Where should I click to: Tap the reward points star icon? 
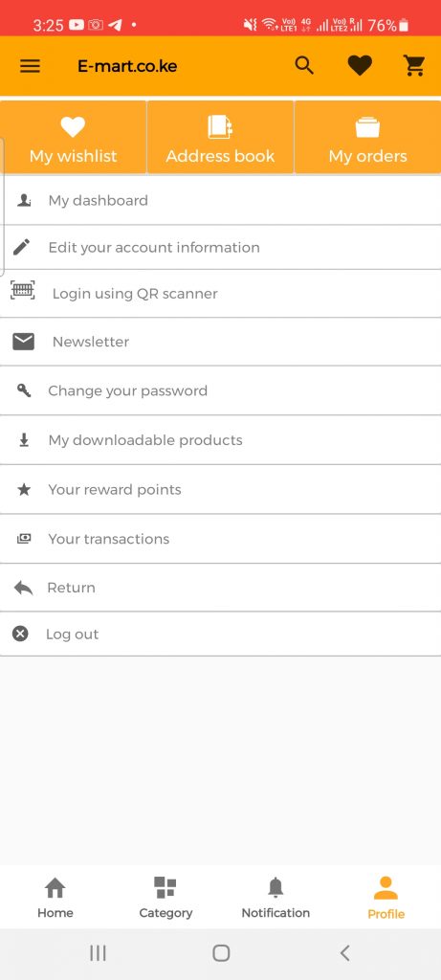pos(24,489)
